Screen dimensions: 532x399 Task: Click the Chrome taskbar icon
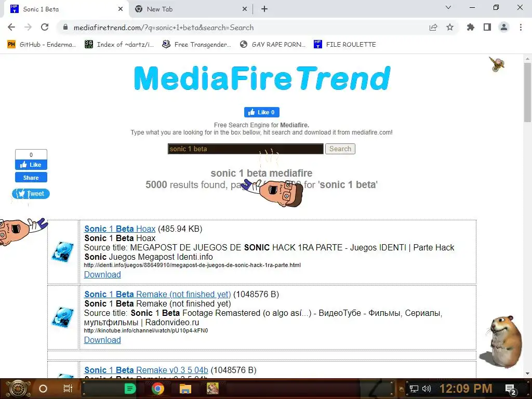[x=158, y=389]
